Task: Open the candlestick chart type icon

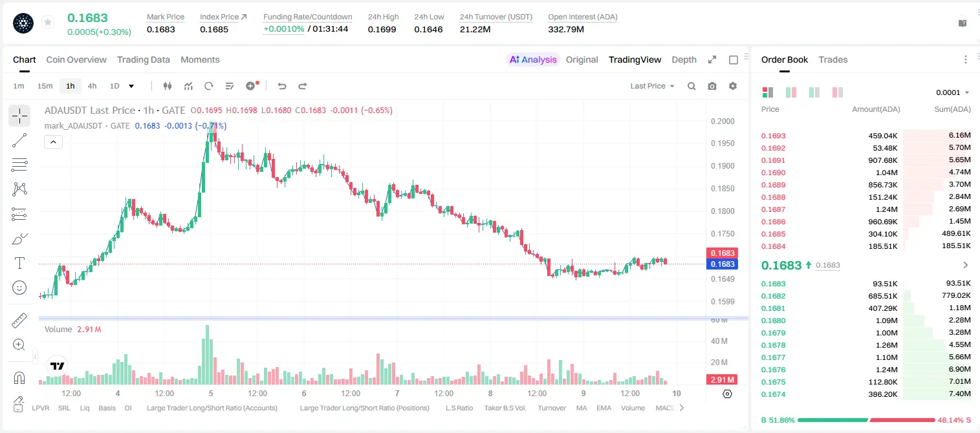Action: [x=168, y=86]
